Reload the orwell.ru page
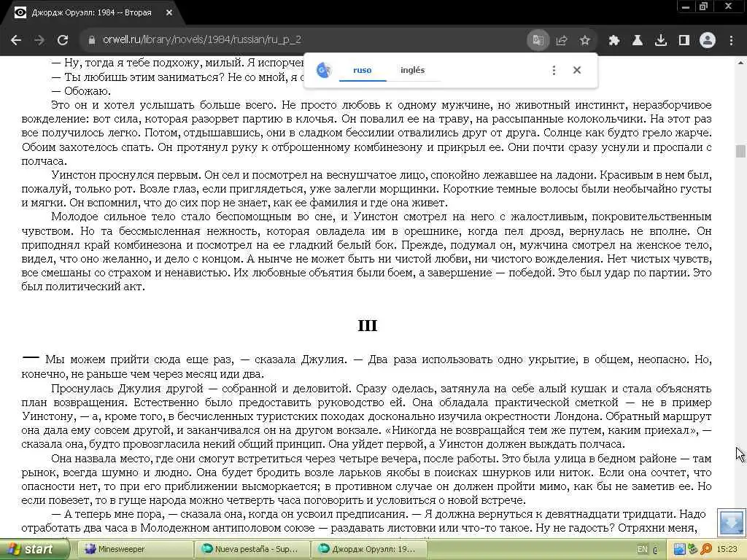The width and height of the screenshot is (747, 560). (63, 40)
